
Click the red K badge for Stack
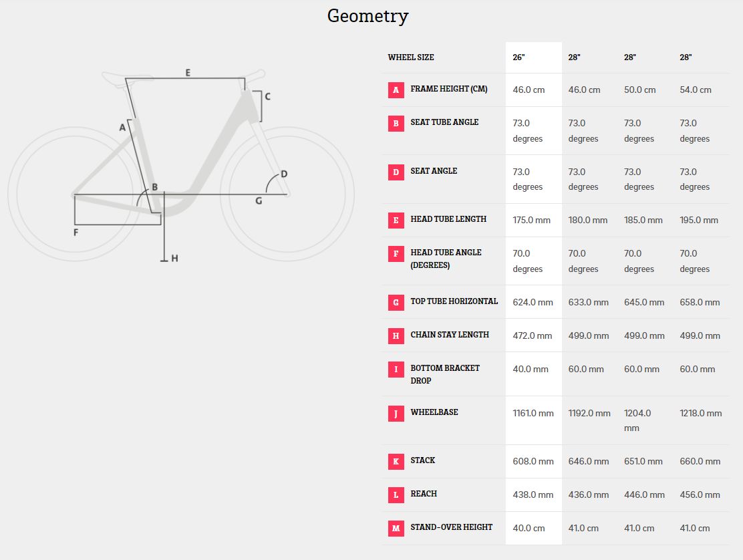point(396,461)
